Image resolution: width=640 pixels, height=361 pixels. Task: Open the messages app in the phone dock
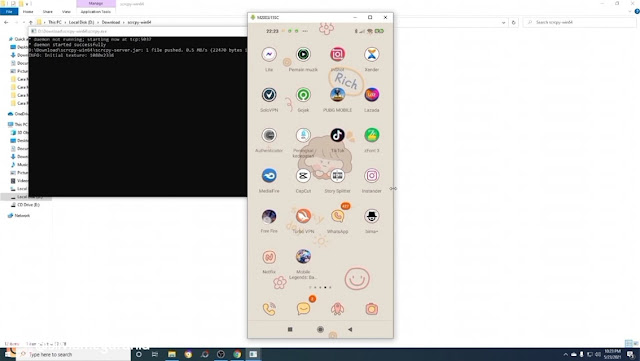point(303,309)
